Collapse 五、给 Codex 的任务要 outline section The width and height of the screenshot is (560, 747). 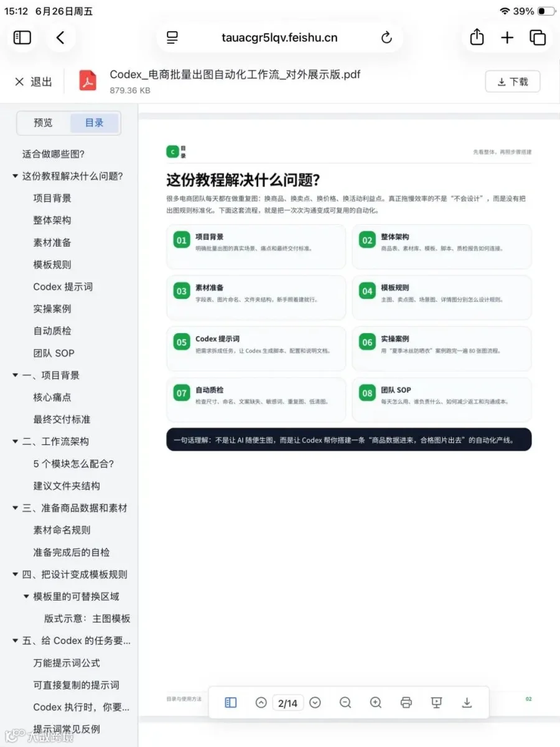coord(15,641)
